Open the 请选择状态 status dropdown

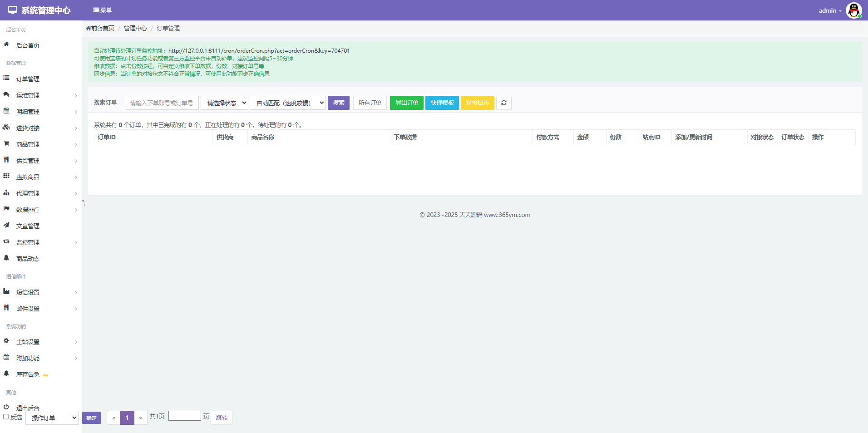click(224, 103)
